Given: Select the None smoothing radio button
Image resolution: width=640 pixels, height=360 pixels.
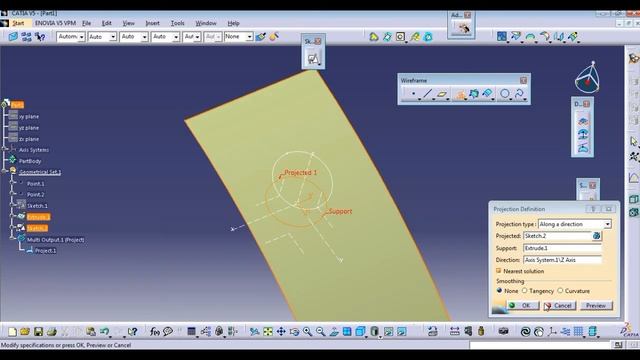Looking at the screenshot, I should pos(499,291).
